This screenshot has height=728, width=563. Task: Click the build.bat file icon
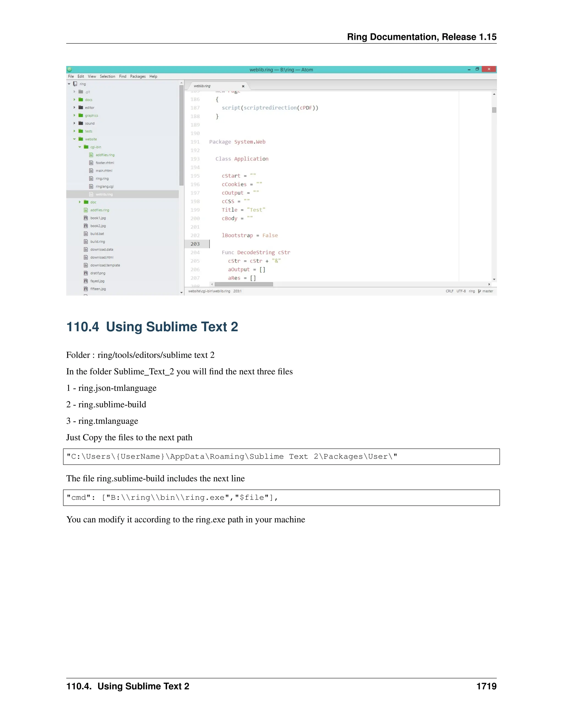pyautogui.click(x=86, y=234)
